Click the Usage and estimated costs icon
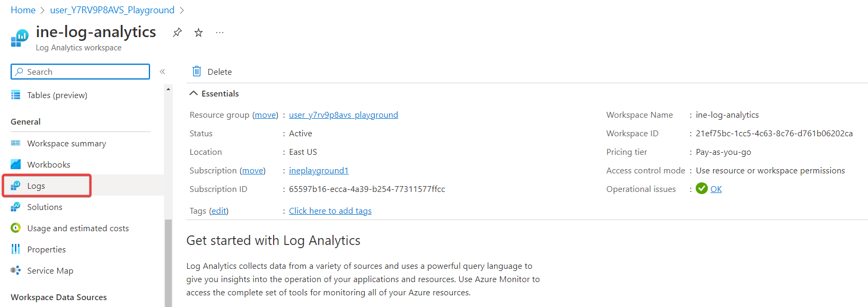 pos(16,228)
